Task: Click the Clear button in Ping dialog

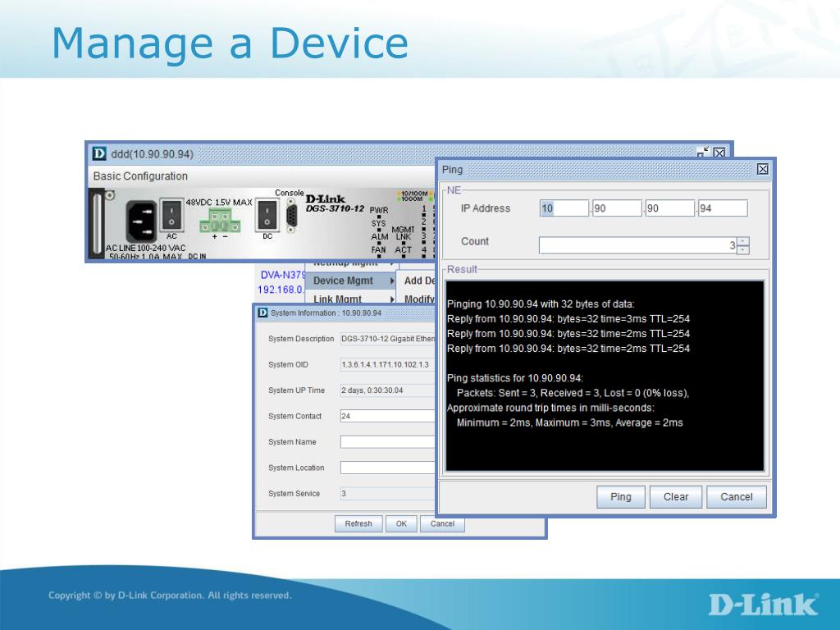Action: (x=676, y=496)
